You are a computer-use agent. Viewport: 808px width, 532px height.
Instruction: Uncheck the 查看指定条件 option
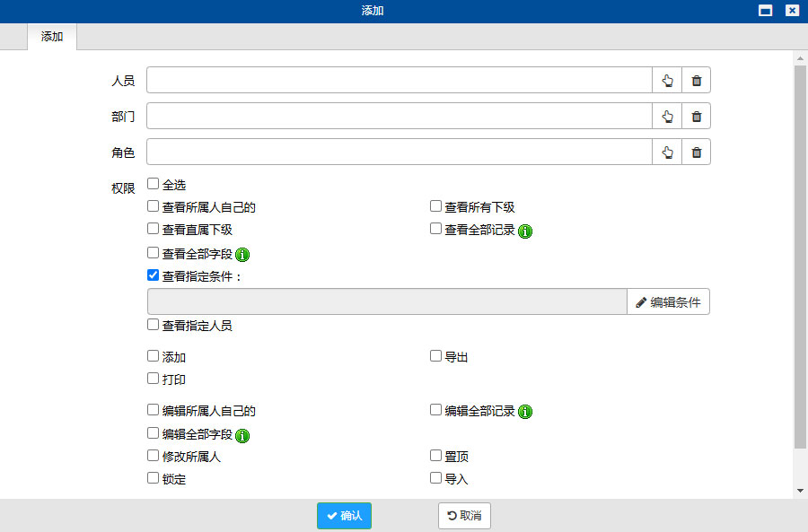[x=153, y=275]
